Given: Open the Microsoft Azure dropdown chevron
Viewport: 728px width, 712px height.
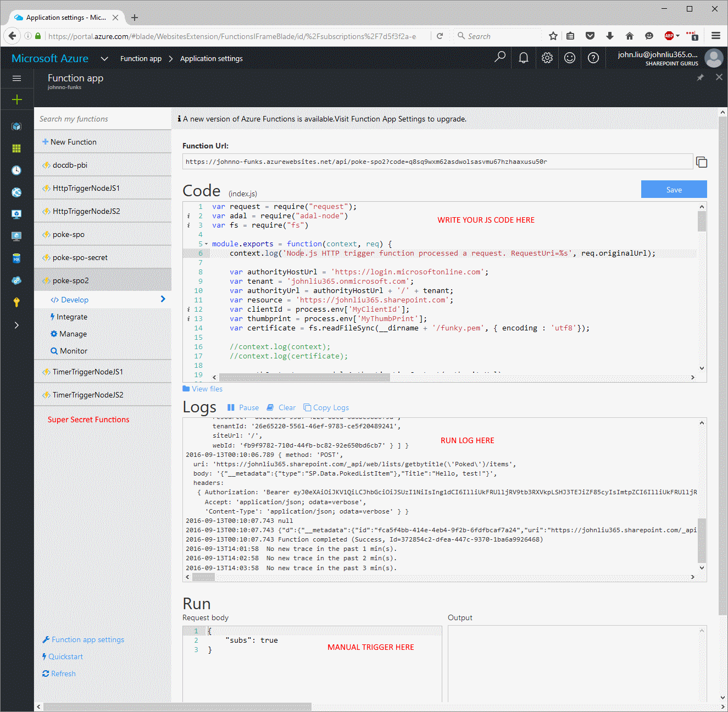Looking at the screenshot, I should [104, 58].
